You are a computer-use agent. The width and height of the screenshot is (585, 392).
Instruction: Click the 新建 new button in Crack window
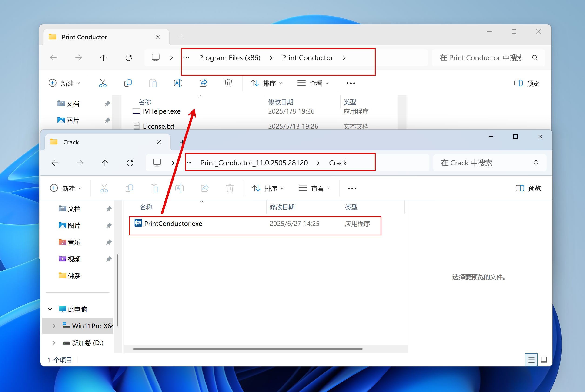pos(66,188)
